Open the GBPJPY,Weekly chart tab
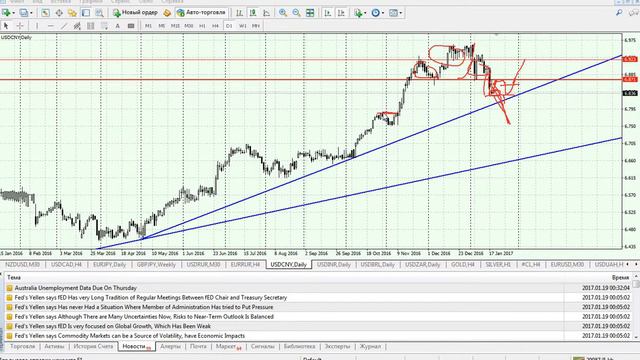 156,264
